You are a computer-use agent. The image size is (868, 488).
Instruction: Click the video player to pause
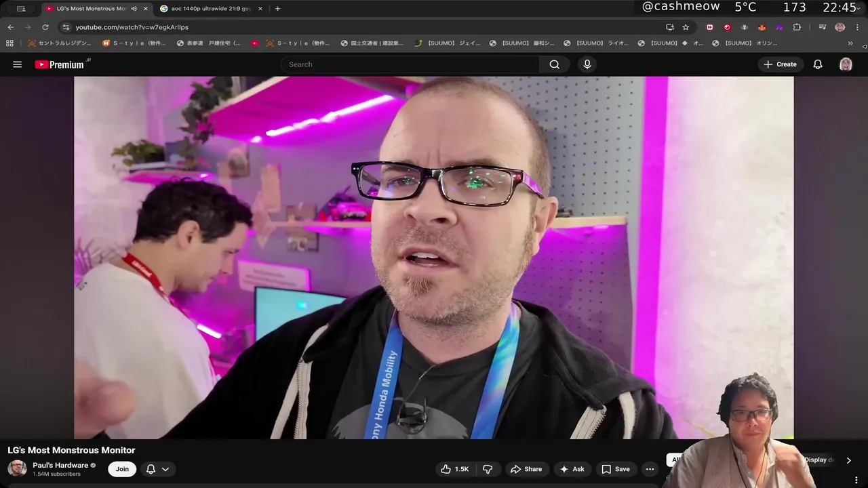433,258
